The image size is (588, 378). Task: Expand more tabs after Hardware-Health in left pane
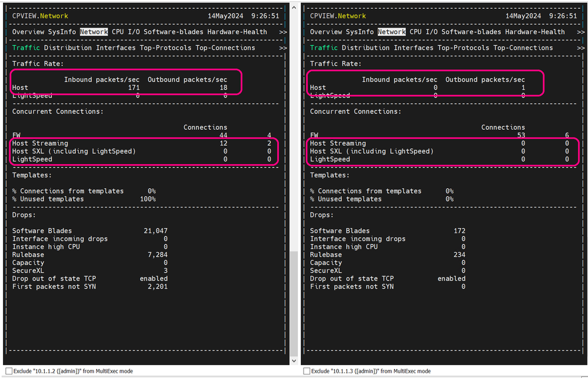tap(283, 32)
